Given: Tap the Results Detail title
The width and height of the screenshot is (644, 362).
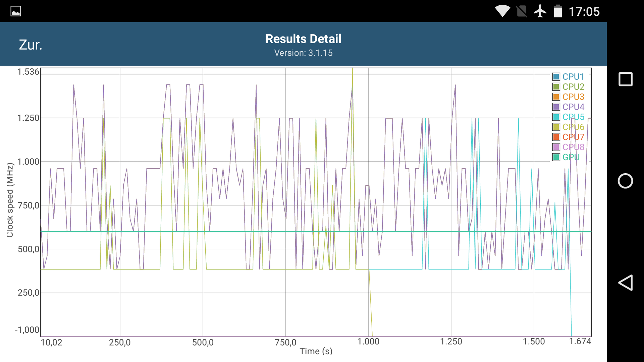Looking at the screenshot, I should (303, 39).
